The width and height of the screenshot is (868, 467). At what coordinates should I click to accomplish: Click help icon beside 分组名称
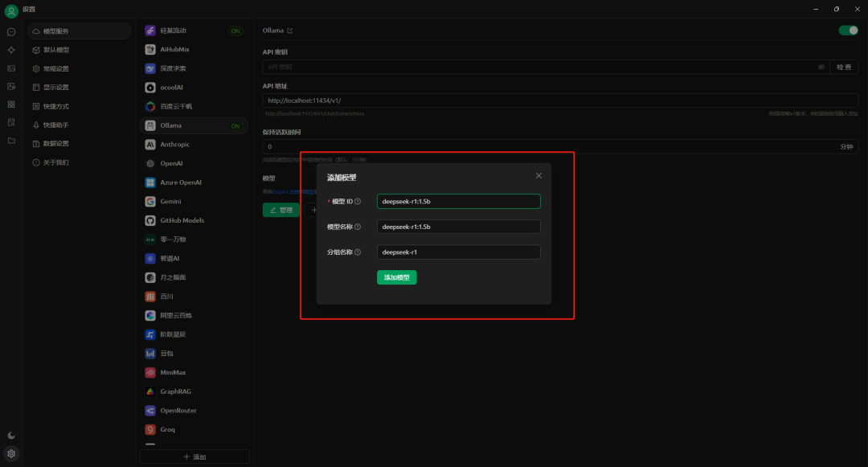[358, 252]
